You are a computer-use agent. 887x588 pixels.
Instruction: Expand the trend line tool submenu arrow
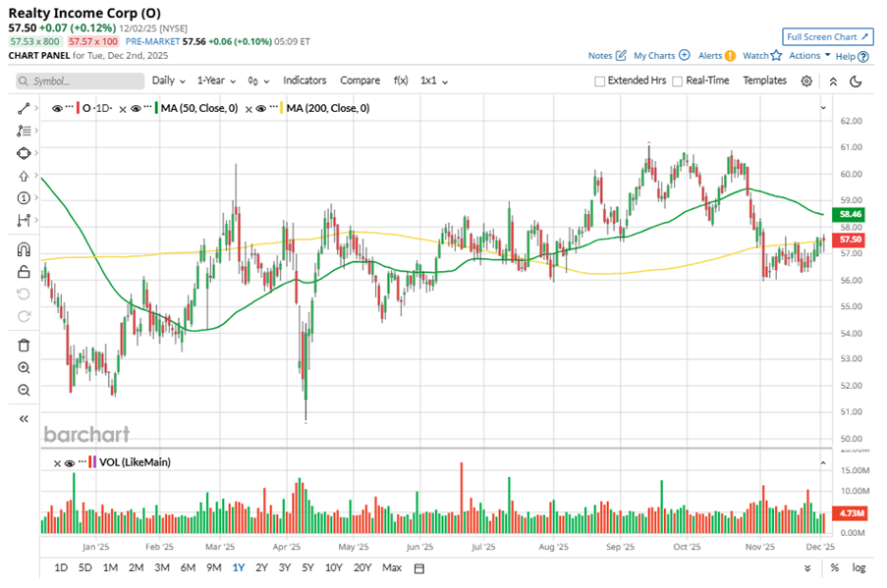tap(36, 108)
